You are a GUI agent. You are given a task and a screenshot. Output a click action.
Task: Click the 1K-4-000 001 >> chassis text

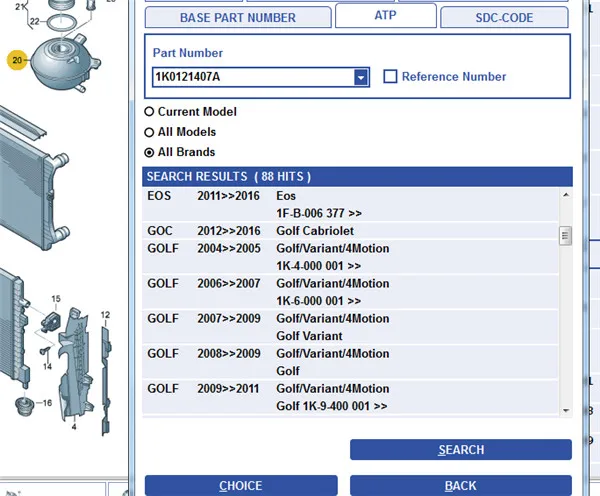318,266
